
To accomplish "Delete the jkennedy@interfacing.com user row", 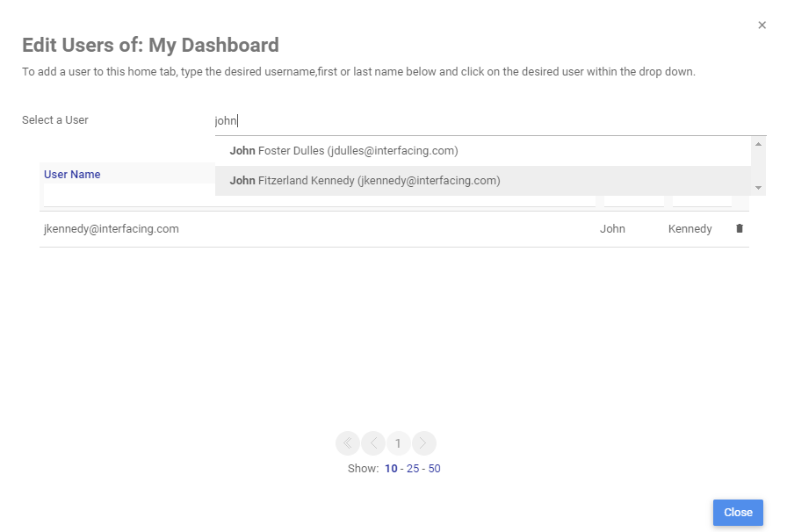I will point(739,229).
